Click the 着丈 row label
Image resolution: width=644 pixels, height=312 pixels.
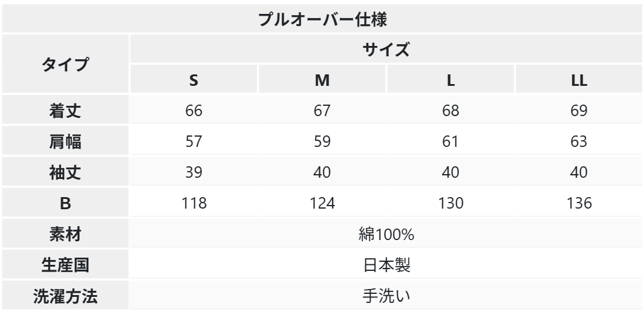(65, 111)
